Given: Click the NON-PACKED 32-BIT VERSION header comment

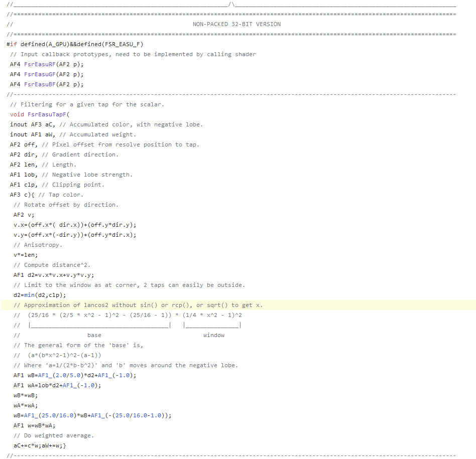Looking at the screenshot, I should (x=236, y=24).
